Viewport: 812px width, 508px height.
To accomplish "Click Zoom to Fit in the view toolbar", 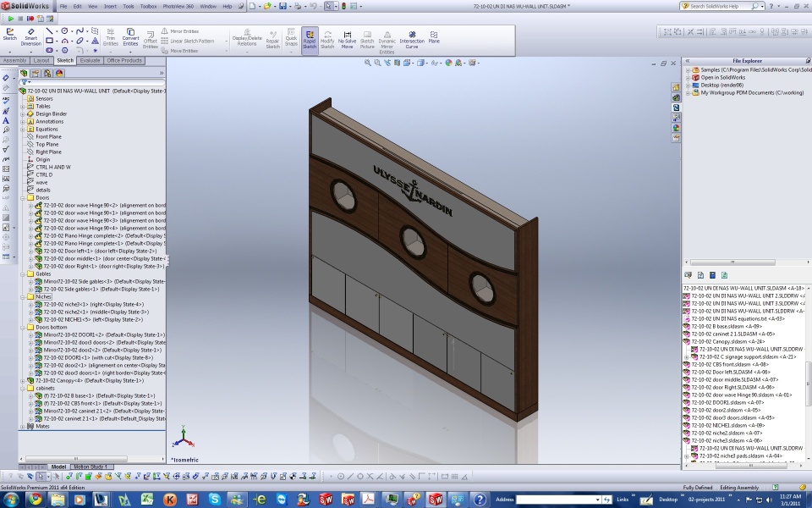I will [368, 63].
